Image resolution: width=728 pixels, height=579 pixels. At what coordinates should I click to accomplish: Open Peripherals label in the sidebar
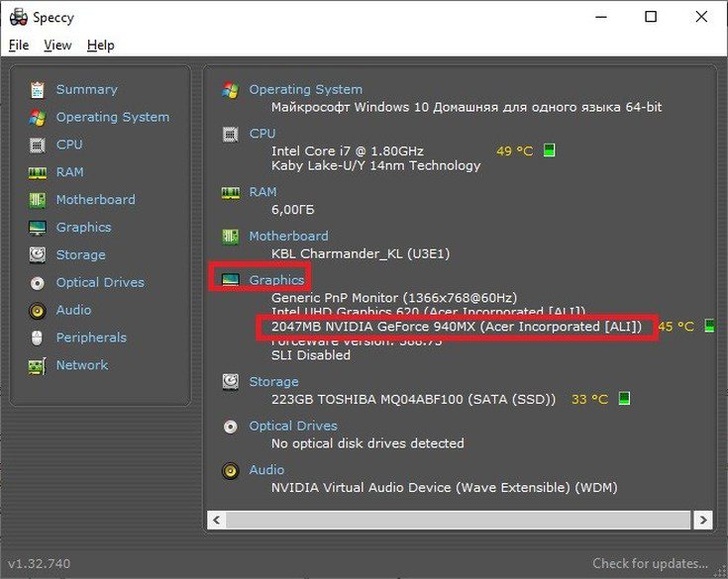pos(91,338)
